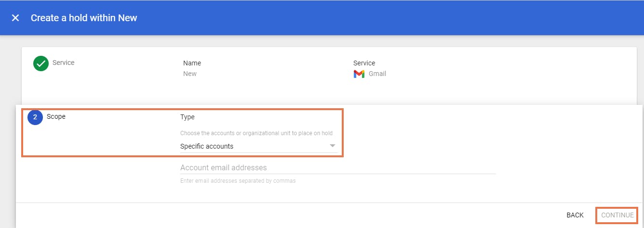Click the Gmail logo icon
644x228 pixels.
pos(359,74)
